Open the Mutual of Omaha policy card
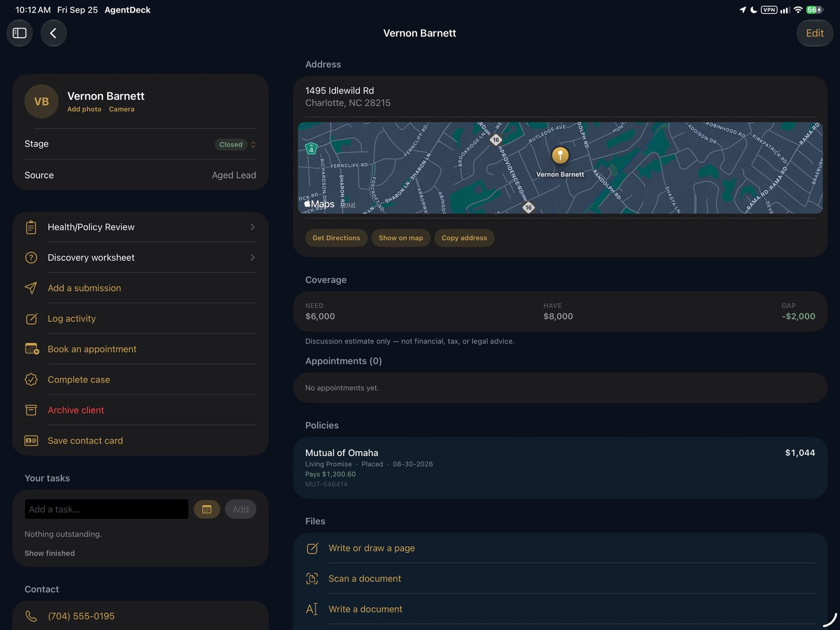The height and width of the screenshot is (630, 840). coord(560,468)
